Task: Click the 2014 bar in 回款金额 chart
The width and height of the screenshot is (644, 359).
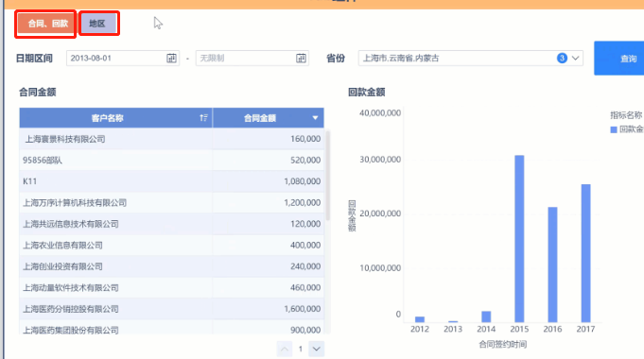Action: (x=486, y=316)
